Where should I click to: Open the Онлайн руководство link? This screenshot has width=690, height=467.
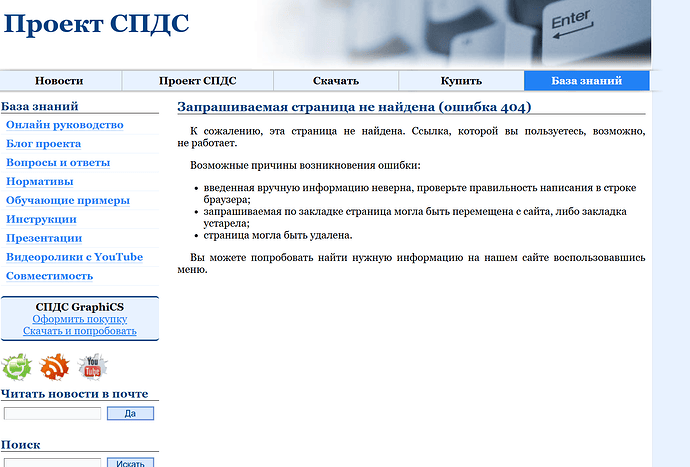(x=65, y=125)
